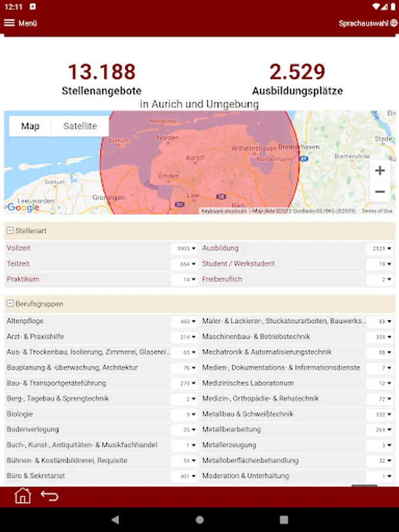Image resolution: width=399 pixels, height=532 pixels.
Task: Open Medizinisches Laboratorium count dropdown
Action: [x=380, y=384]
